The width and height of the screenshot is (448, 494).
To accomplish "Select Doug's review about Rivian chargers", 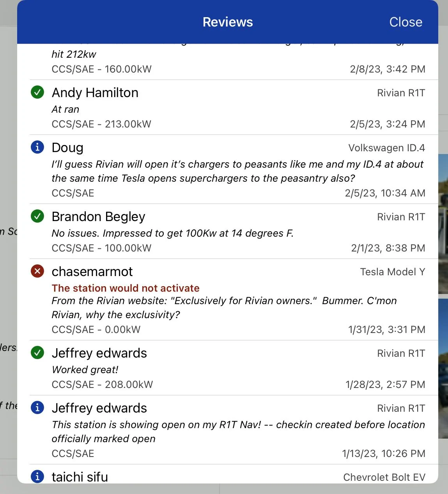I will pyautogui.click(x=237, y=171).
